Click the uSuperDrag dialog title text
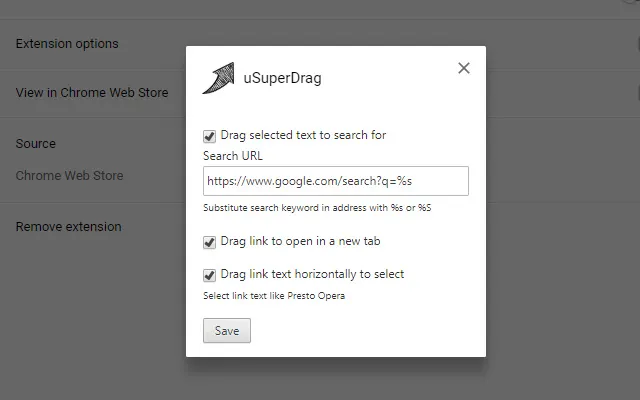 pyautogui.click(x=283, y=77)
